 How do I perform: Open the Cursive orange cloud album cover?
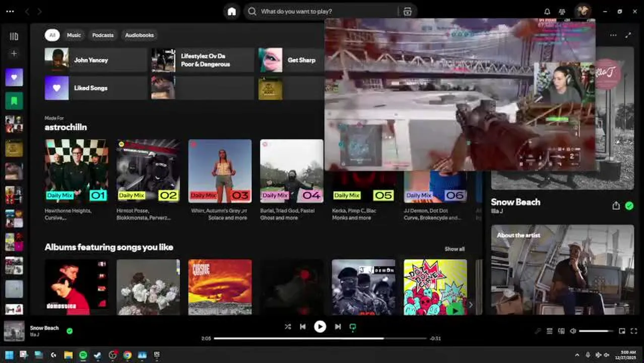click(x=220, y=287)
